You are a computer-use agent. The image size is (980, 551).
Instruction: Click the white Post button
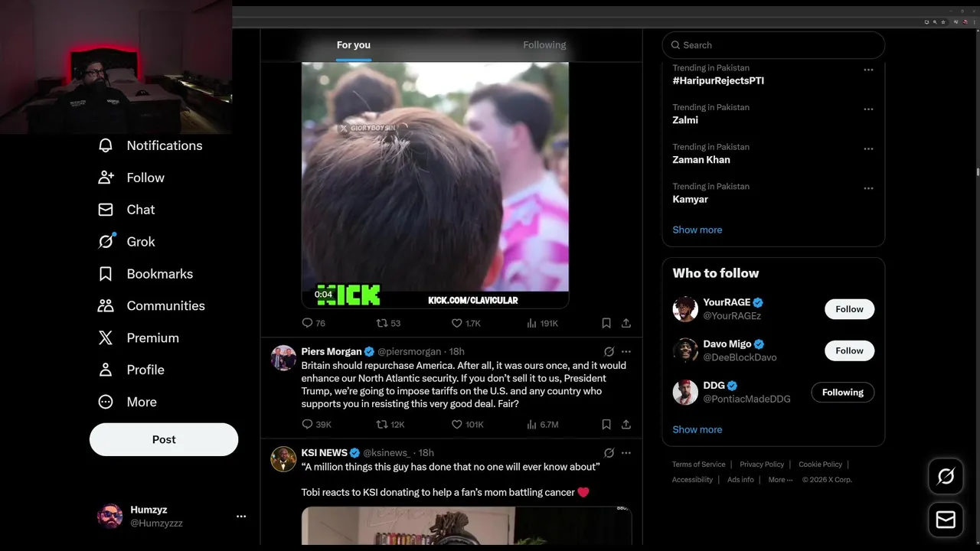pos(164,439)
